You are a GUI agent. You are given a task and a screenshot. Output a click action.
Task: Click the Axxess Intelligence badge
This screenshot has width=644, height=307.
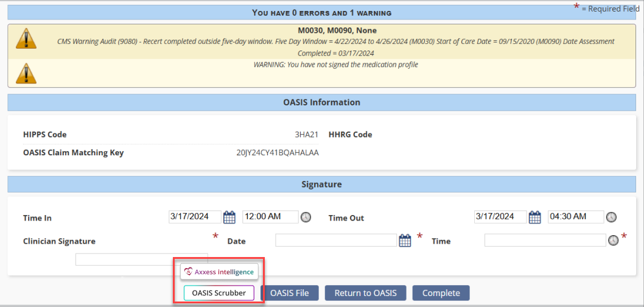click(219, 272)
